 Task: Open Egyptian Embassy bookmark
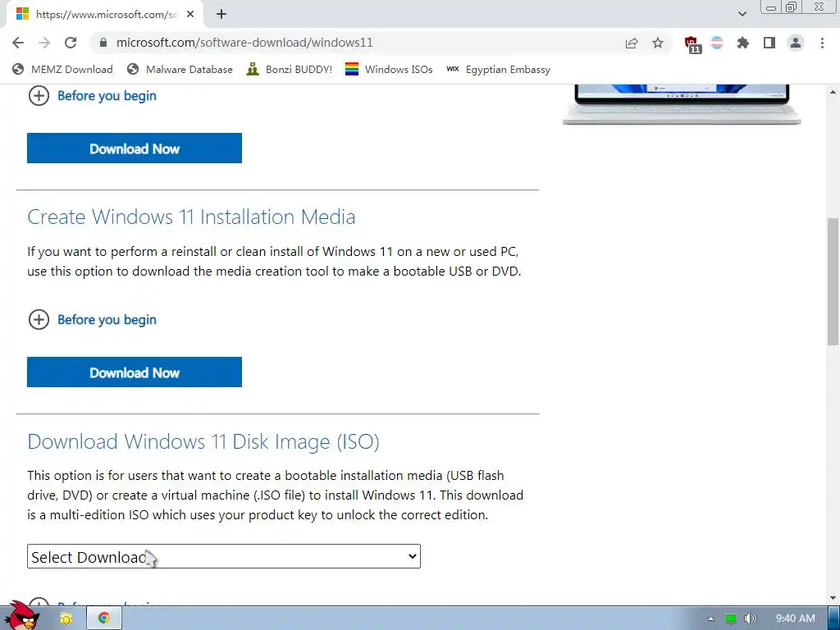pos(498,69)
